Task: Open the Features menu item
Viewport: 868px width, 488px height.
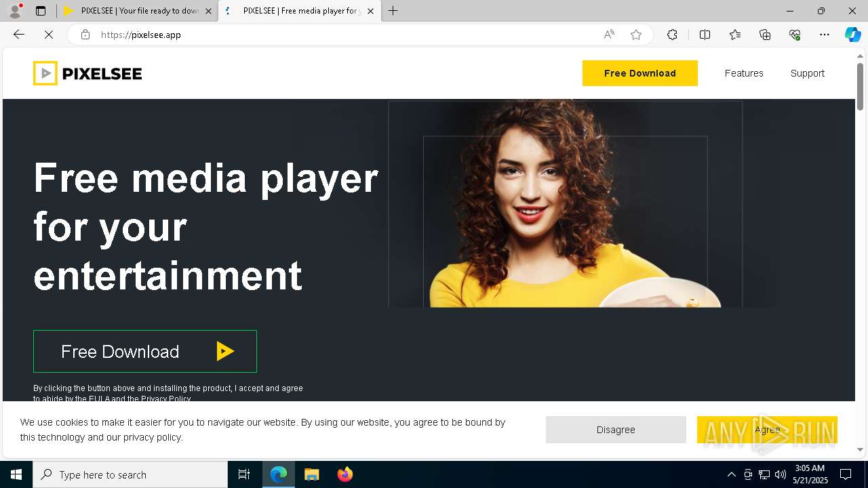Action: tap(744, 73)
